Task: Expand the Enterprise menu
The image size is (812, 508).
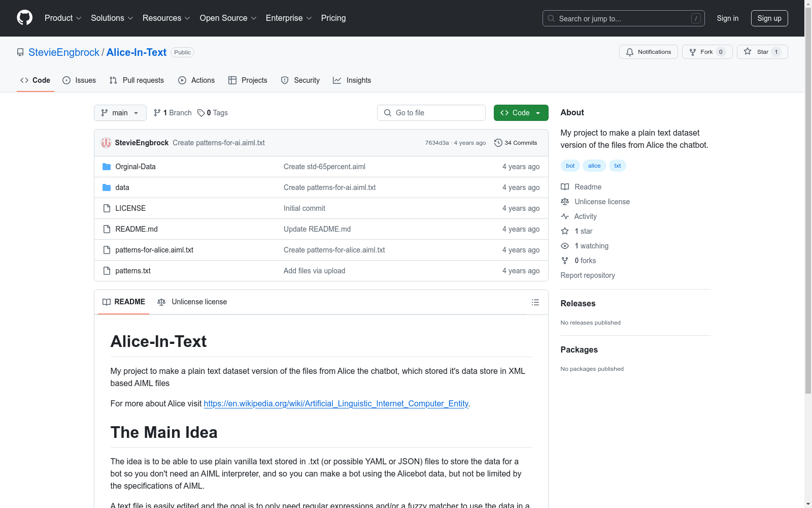Action: 289,18
